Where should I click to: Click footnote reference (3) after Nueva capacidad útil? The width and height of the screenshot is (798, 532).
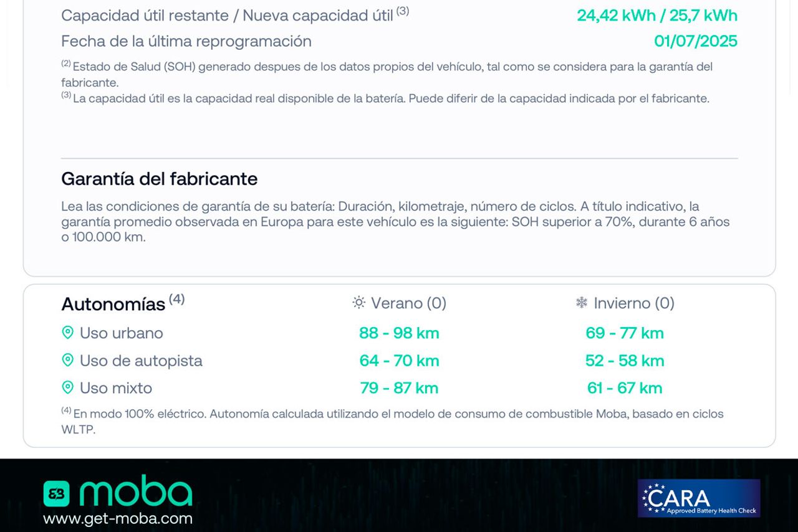(x=403, y=11)
